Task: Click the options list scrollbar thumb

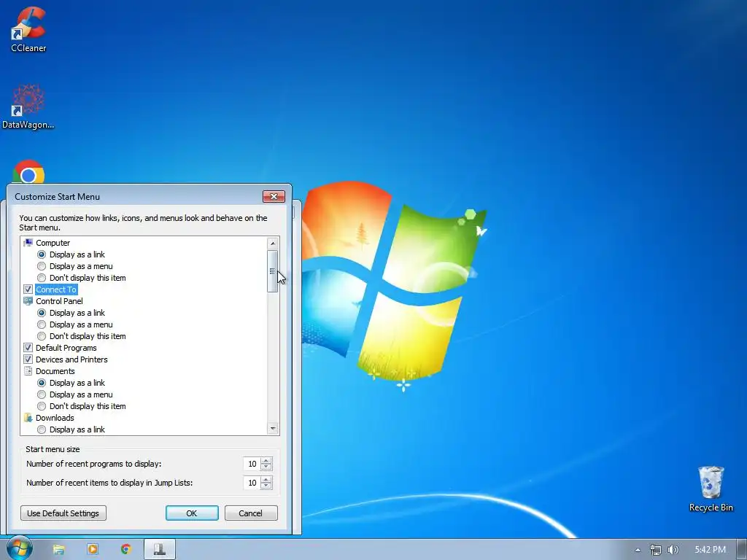Action: tap(273, 271)
